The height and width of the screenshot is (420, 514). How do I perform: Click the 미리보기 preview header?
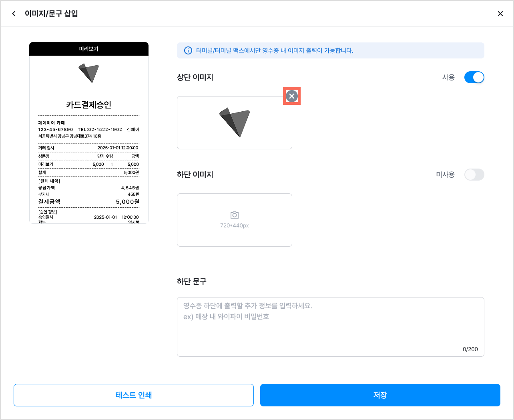[89, 49]
